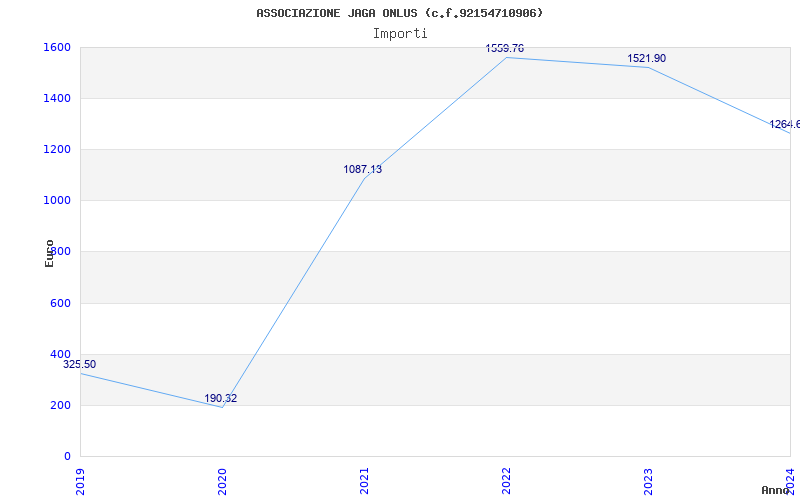
Task: Select the 1264.6 data label at right edge
Action: coord(785,124)
